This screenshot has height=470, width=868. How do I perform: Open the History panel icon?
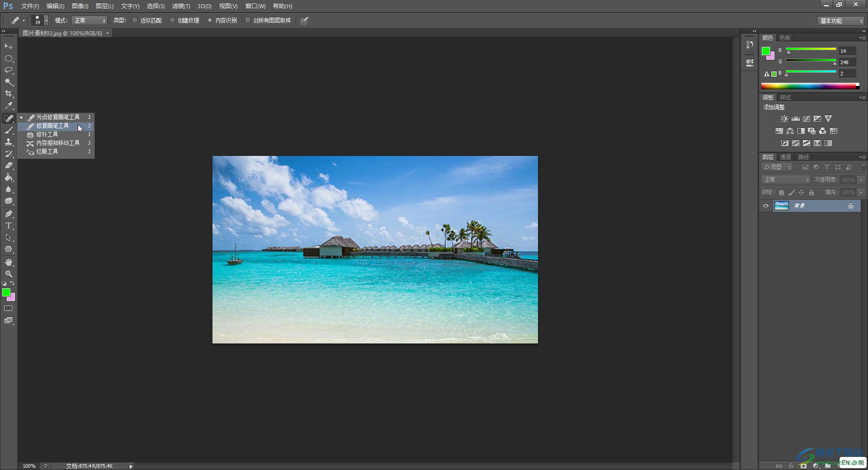pyautogui.click(x=750, y=44)
